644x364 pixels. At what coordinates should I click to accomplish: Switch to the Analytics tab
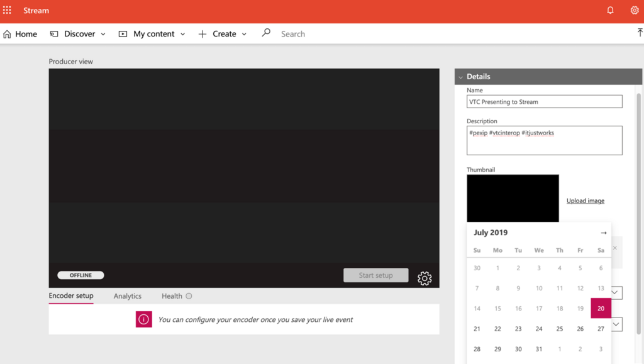(127, 296)
